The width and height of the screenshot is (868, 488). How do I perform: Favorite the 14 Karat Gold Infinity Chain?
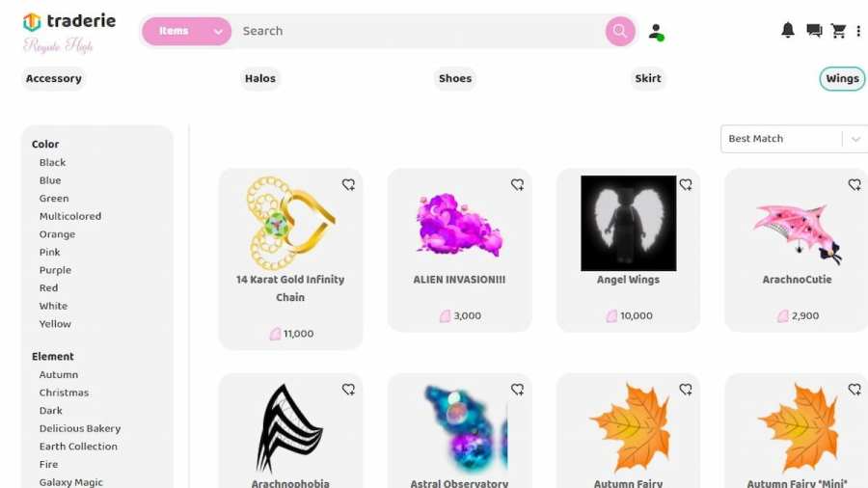pyautogui.click(x=348, y=184)
